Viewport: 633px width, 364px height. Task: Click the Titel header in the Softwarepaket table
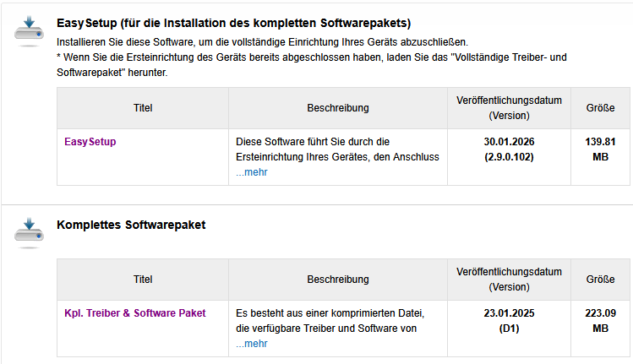tap(143, 280)
